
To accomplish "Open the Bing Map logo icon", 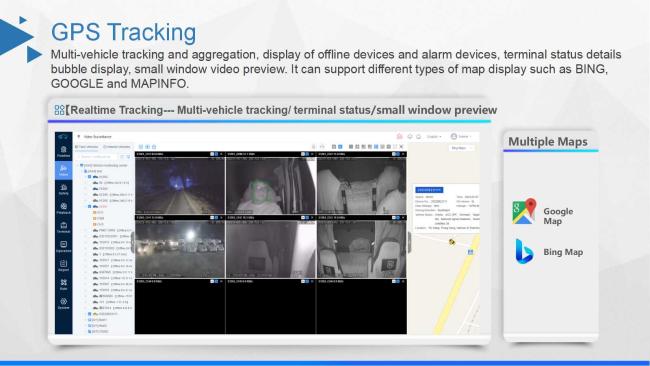I will pyautogui.click(x=524, y=251).
